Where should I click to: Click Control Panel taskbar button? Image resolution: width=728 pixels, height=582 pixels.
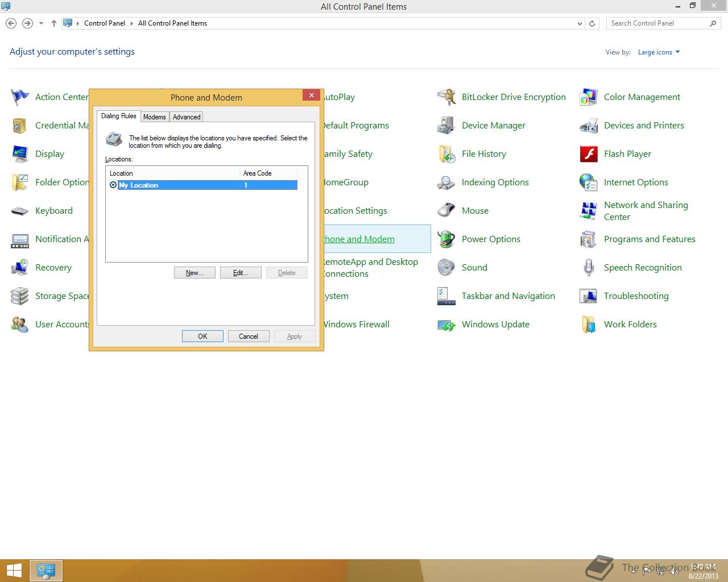(45, 571)
